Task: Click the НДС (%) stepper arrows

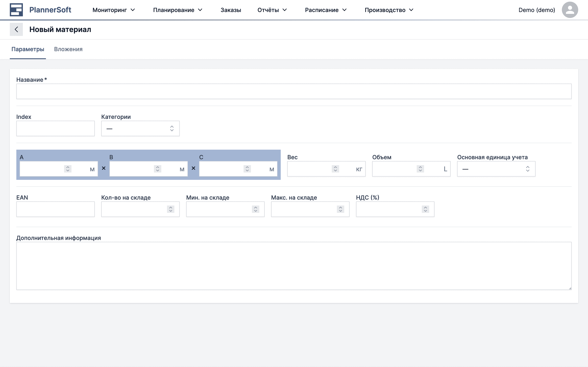Action: point(425,209)
